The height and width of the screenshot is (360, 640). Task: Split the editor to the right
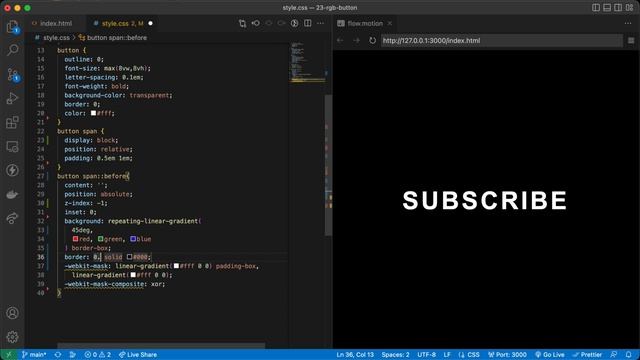[307, 23]
